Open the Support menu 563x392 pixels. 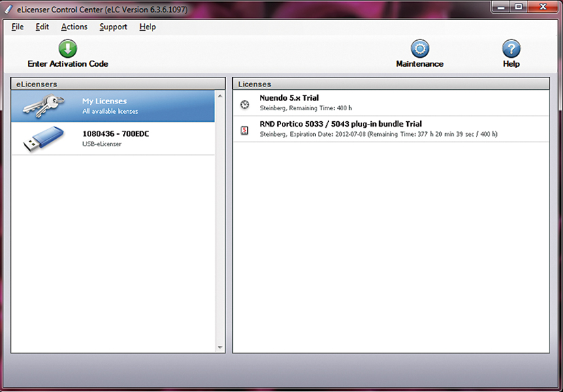[114, 27]
